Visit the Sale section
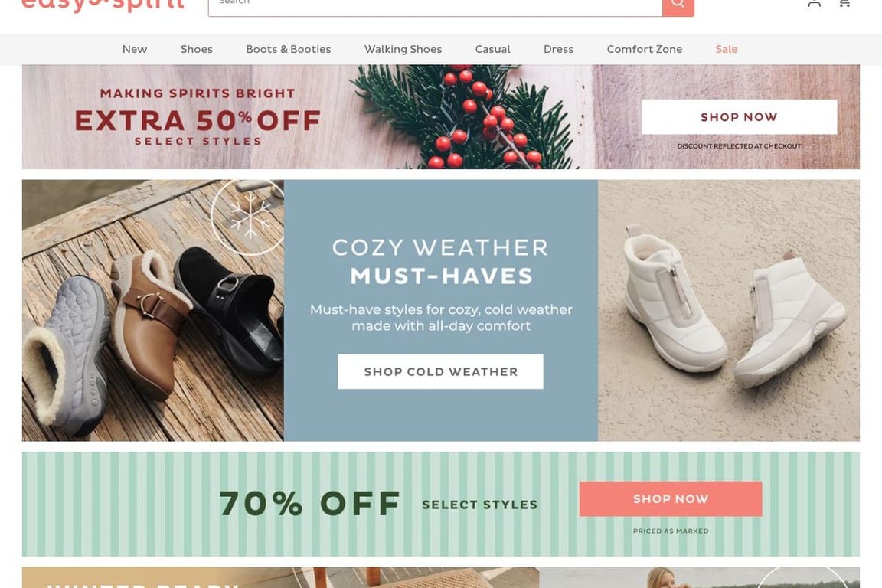882x588 pixels. click(x=726, y=49)
